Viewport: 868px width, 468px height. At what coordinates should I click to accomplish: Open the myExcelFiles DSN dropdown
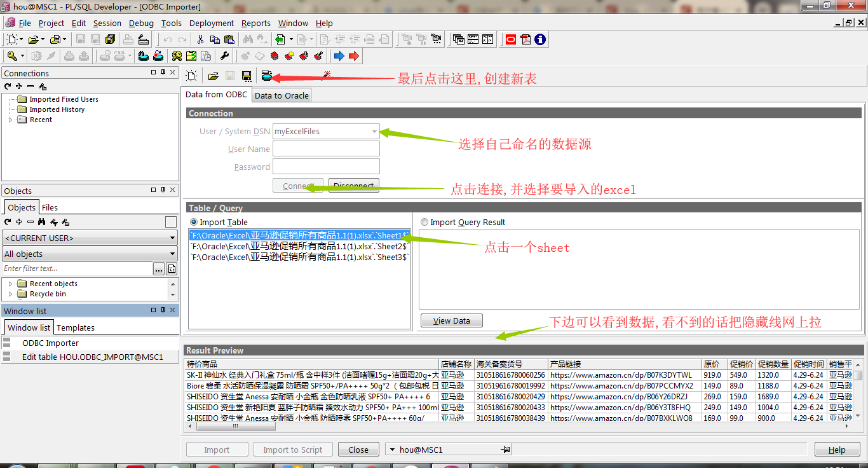374,131
